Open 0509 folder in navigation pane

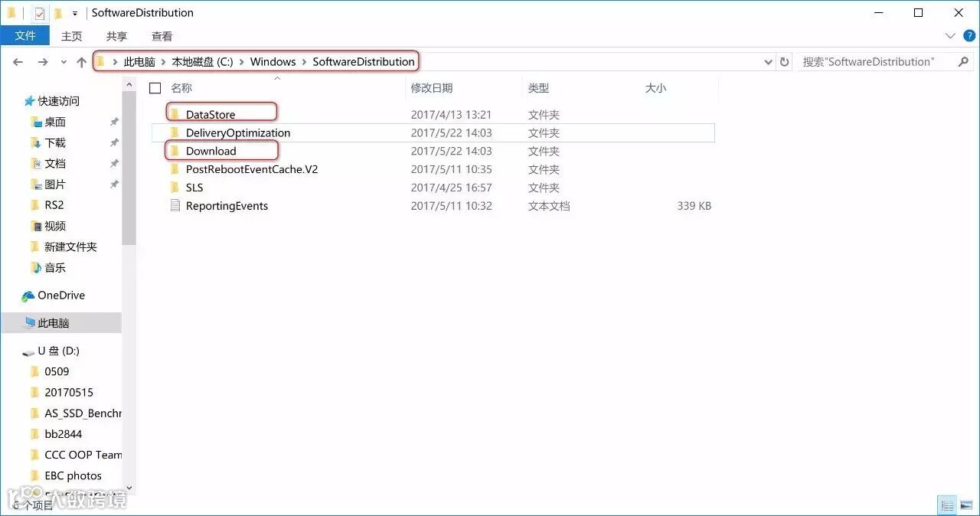[x=57, y=371]
